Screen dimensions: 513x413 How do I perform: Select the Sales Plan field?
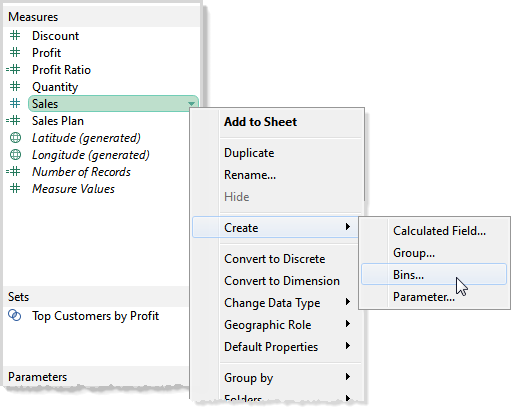[58, 121]
